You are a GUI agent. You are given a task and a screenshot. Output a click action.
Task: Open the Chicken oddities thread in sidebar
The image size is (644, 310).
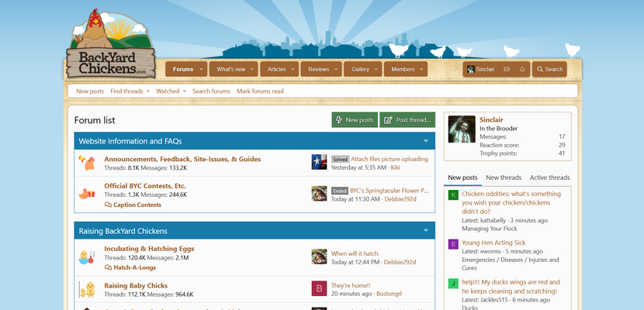[x=511, y=202]
